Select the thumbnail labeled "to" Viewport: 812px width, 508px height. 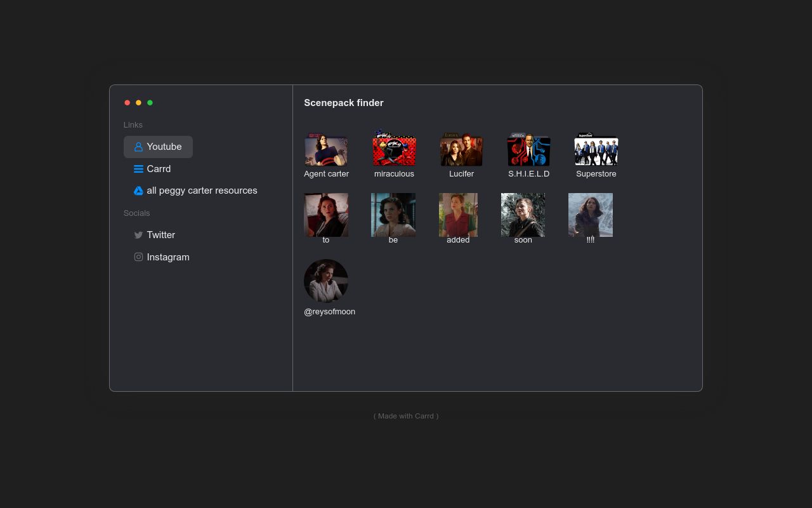326,215
